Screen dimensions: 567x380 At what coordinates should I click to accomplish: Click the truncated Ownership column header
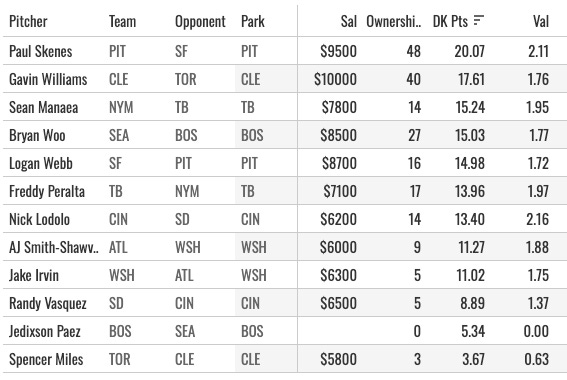[393, 21]
